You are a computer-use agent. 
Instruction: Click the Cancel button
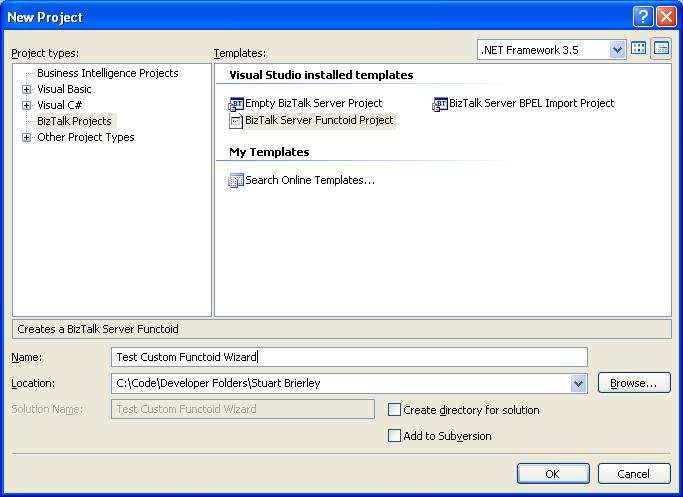pos(634,473)
